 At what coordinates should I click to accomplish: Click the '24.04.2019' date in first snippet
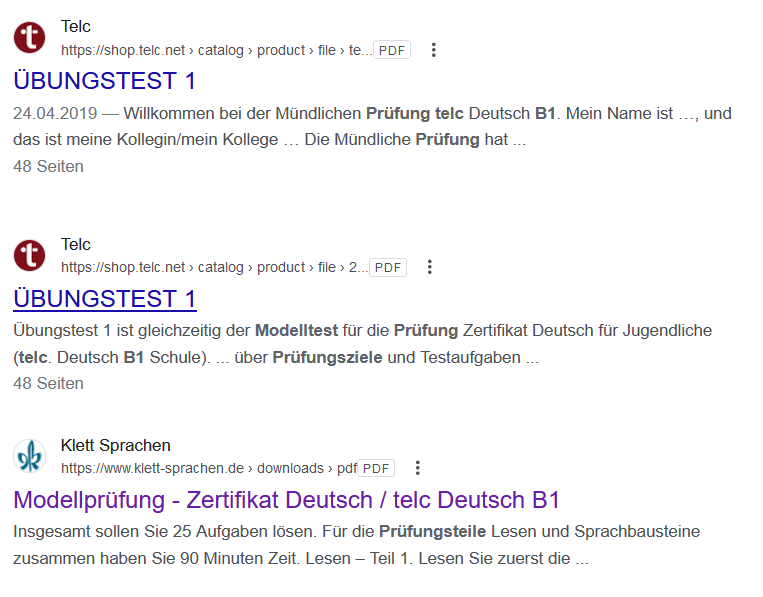click(55, 113)
